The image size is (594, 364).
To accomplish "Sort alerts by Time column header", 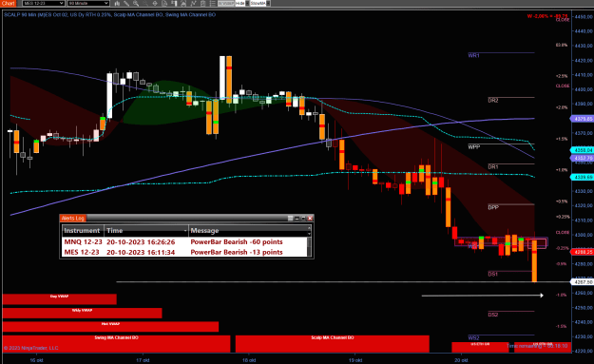I will click(x=146, y=230).
